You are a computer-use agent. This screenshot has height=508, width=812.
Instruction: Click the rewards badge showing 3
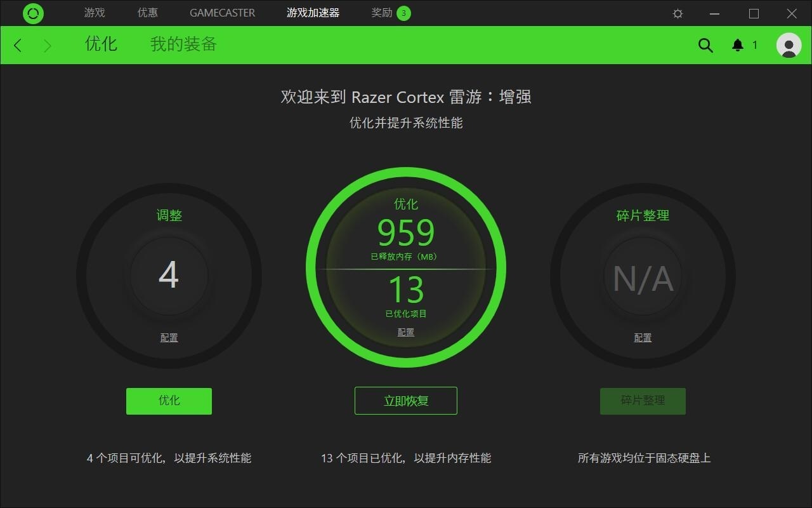[x=403, y=13]
